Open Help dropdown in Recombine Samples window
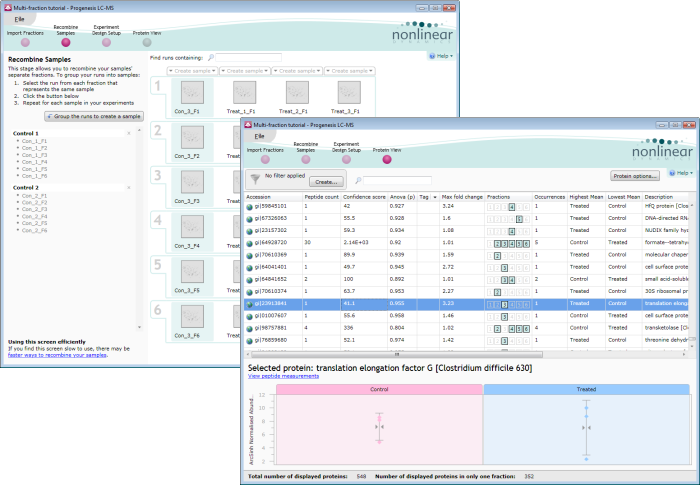This screenshot has height=485, width=700. (x=441, y=56)
